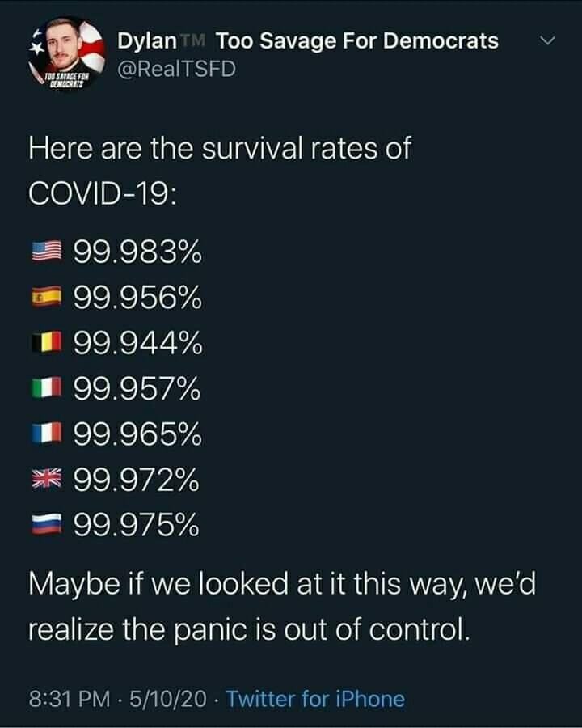The height and width of the screenshot is (728, 582).
Task: Click the TM symbol in display name
Action: [x=192, y=40]
